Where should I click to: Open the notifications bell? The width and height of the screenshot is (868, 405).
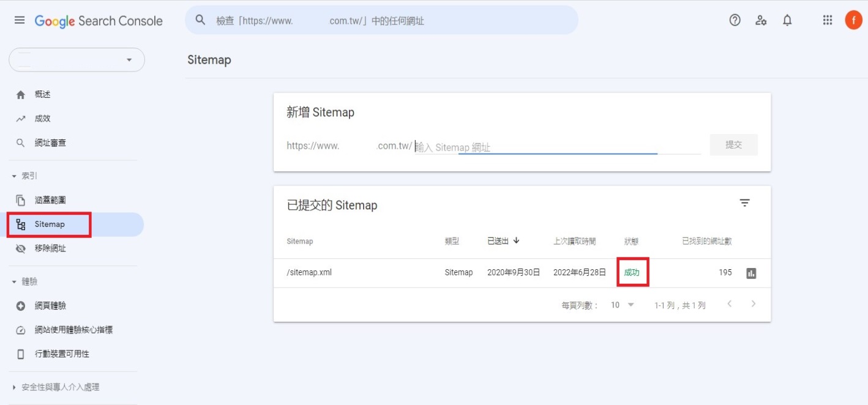tap(787, 20)
